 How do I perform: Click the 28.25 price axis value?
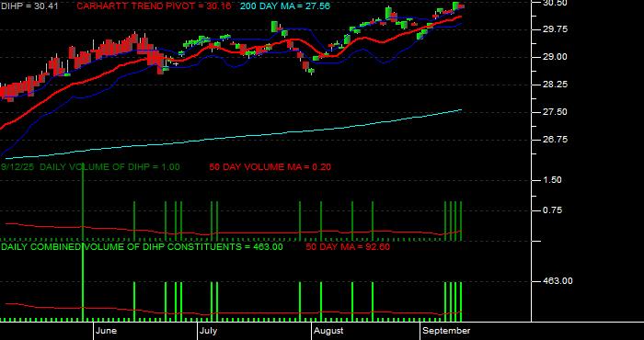click(556, 85)
